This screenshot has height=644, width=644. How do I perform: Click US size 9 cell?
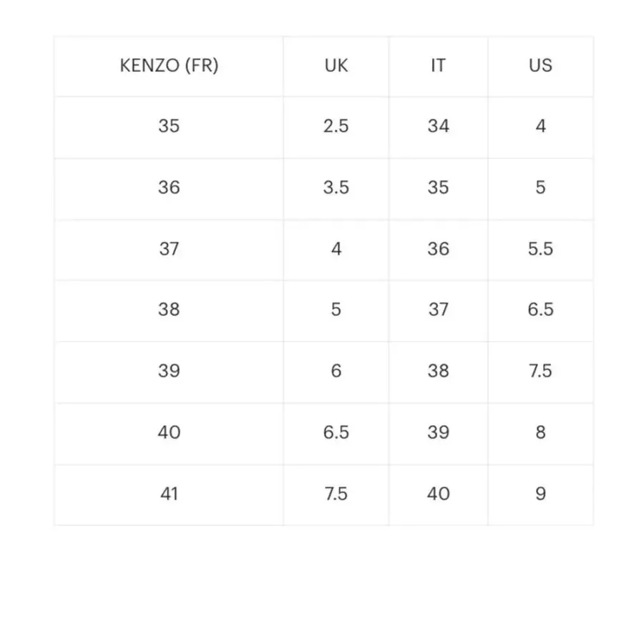tap(540, 494)
